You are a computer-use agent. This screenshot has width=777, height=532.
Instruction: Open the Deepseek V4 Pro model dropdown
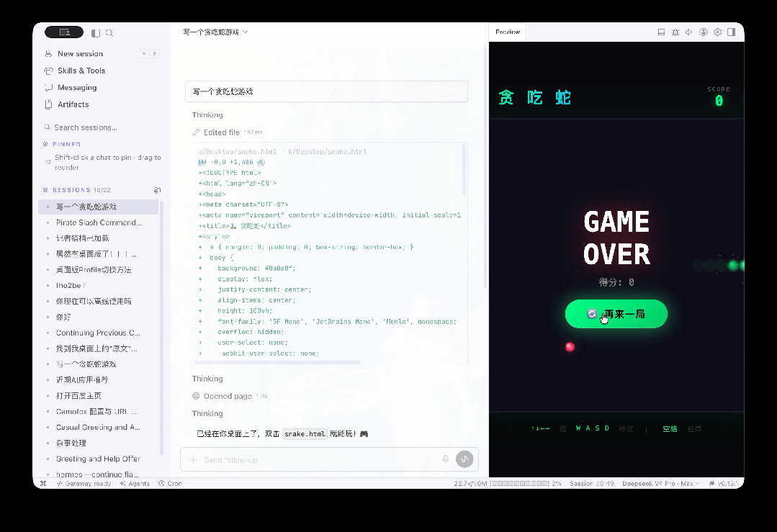(x=661, y=484)
